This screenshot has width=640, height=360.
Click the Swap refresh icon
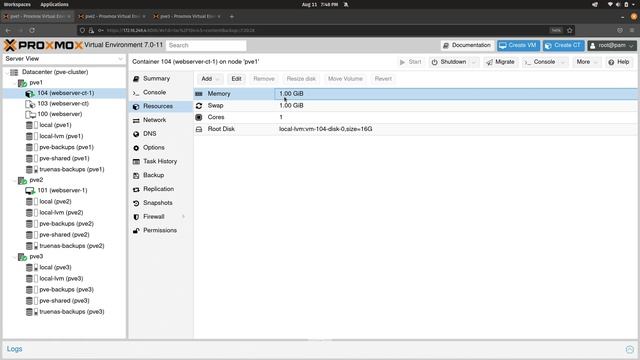pos(199,106)
